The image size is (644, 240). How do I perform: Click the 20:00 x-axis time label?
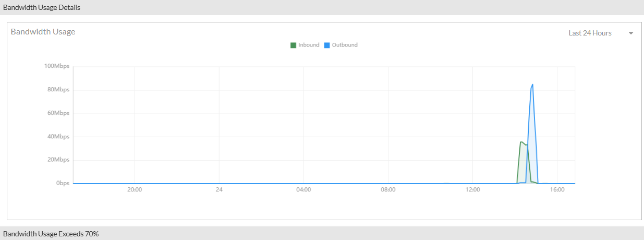pyautogui.click(x=135, y=190)
